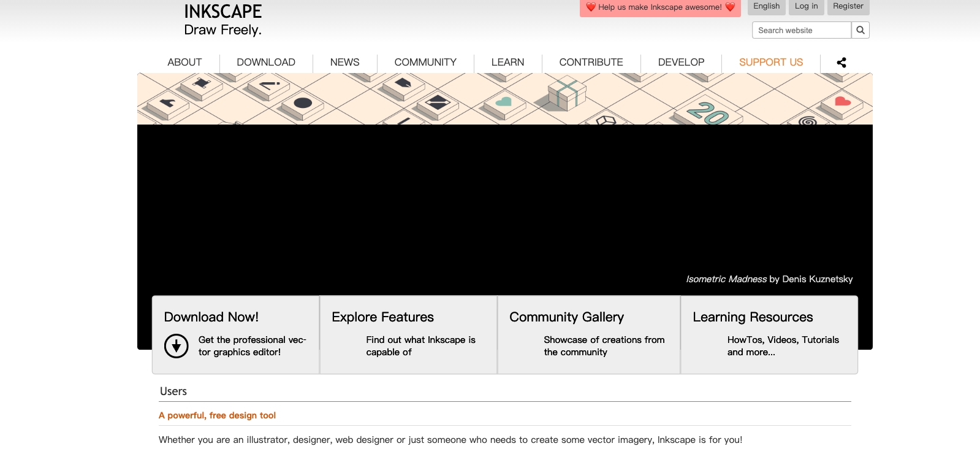This screenshot has height=454, width=980.
Task: Open the ABOUT menu
Action: pos(184,63)
